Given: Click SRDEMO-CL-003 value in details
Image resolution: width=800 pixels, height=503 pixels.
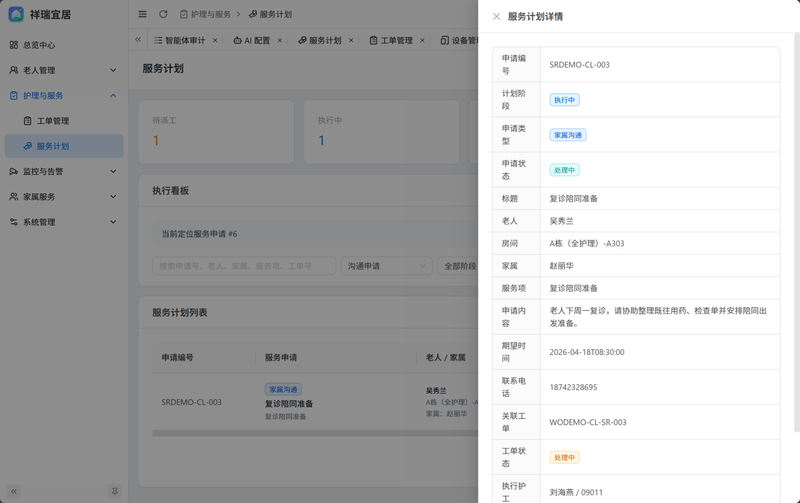Looking at the screenshot, I should [579, 65].
